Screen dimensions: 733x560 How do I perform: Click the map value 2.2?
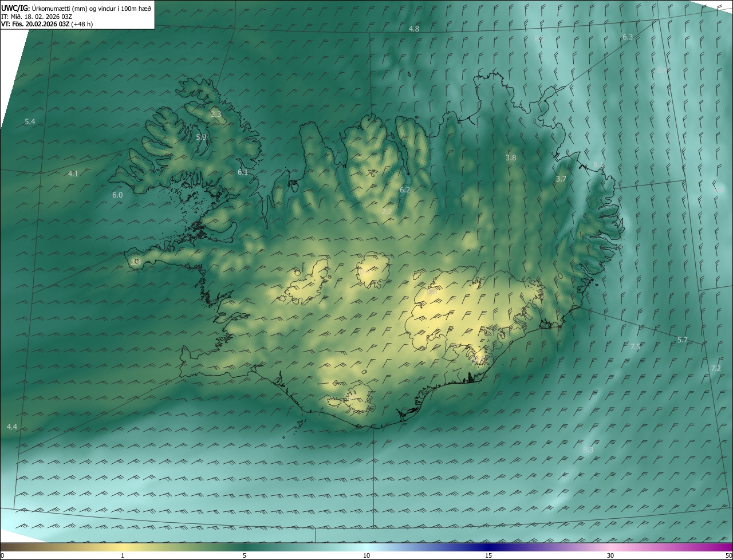pos(387,212)
